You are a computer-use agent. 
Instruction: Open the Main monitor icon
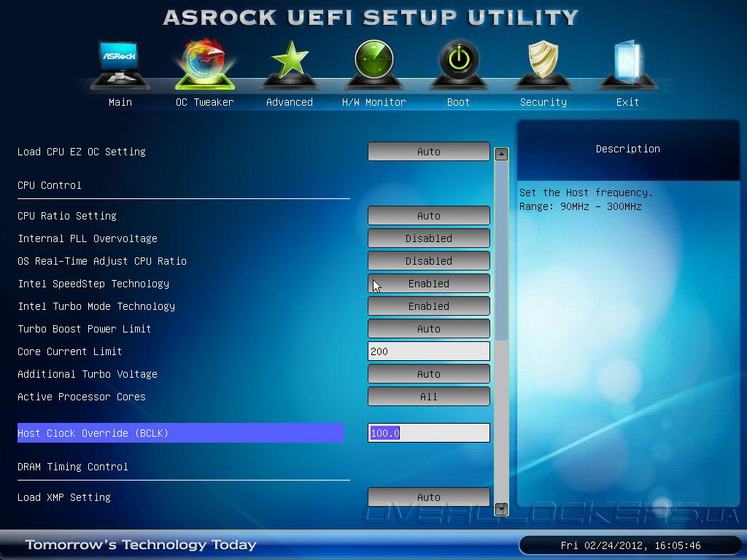(x=120, y=64)
